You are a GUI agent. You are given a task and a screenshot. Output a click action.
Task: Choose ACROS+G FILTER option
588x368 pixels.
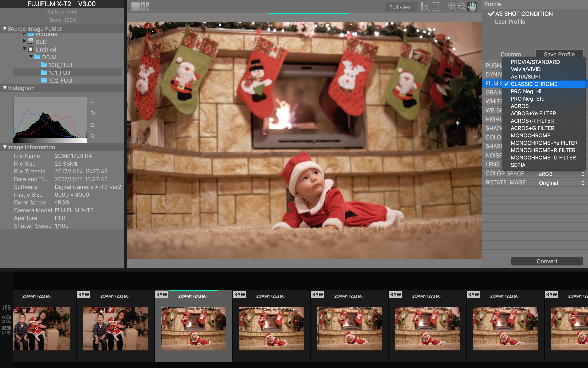[x=544, y=128]
